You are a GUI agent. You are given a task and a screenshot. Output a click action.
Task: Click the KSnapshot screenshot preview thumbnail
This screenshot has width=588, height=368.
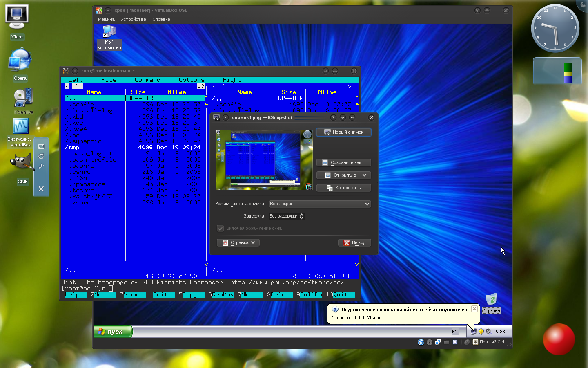[264, 160]
